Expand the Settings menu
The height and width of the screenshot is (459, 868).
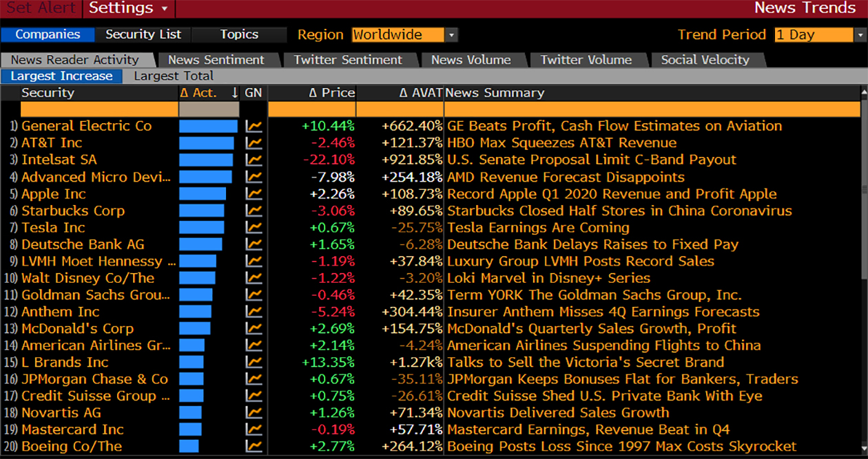coord(129,8)
